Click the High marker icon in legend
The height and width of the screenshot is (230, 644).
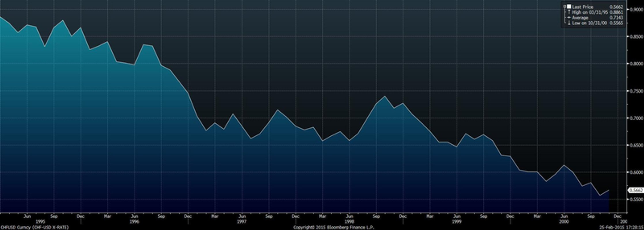569,12
